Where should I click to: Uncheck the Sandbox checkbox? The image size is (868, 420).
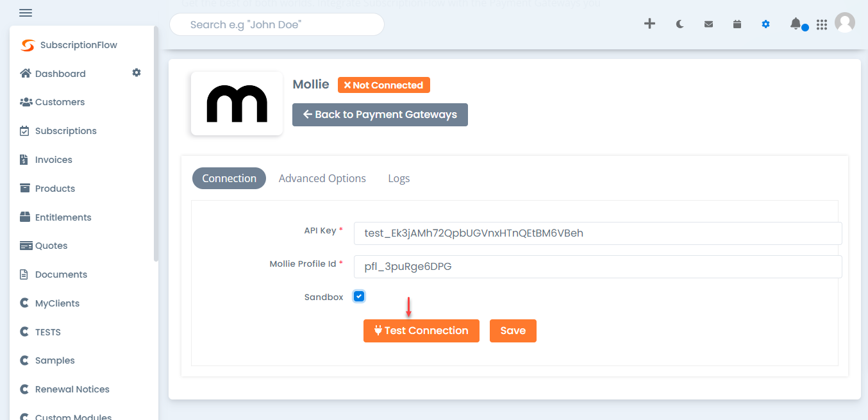[x=359, y=296]
